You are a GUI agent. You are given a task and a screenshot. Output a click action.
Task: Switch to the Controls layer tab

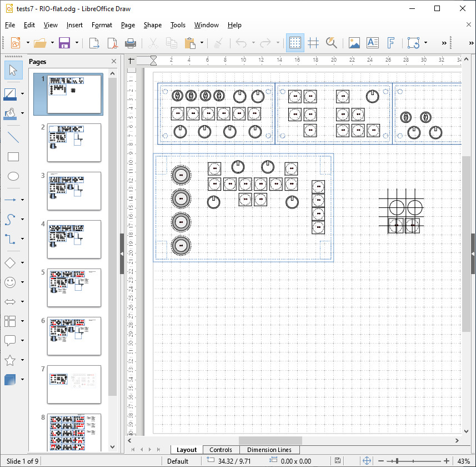[221, 450]
